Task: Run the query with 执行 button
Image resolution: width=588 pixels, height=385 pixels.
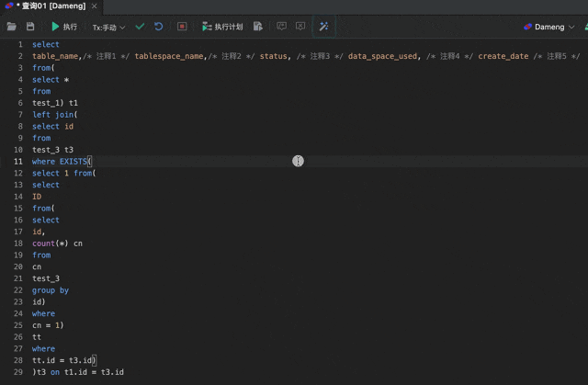Action: click(x=64, y=27)
